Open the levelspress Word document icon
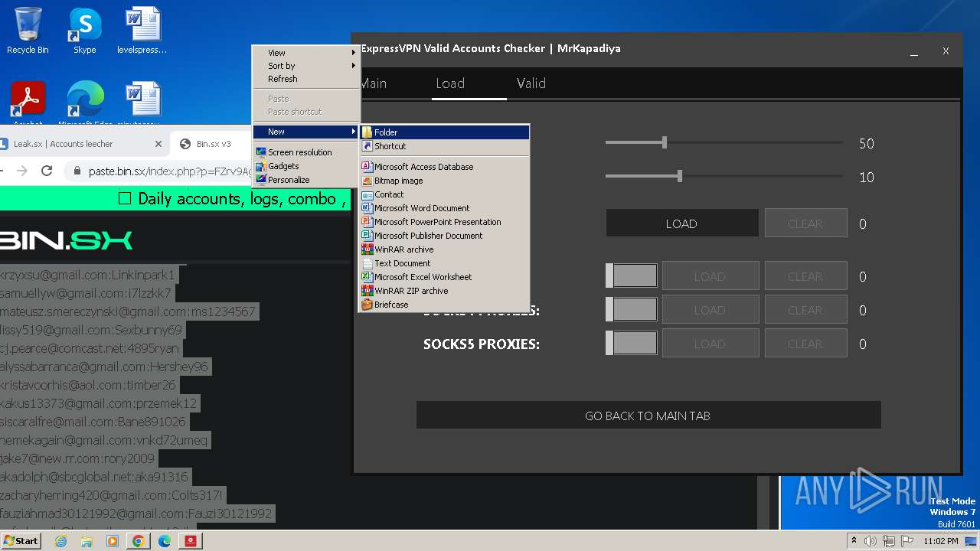The image size is (980, 551). pyautogui.click(x=142, y=31)
